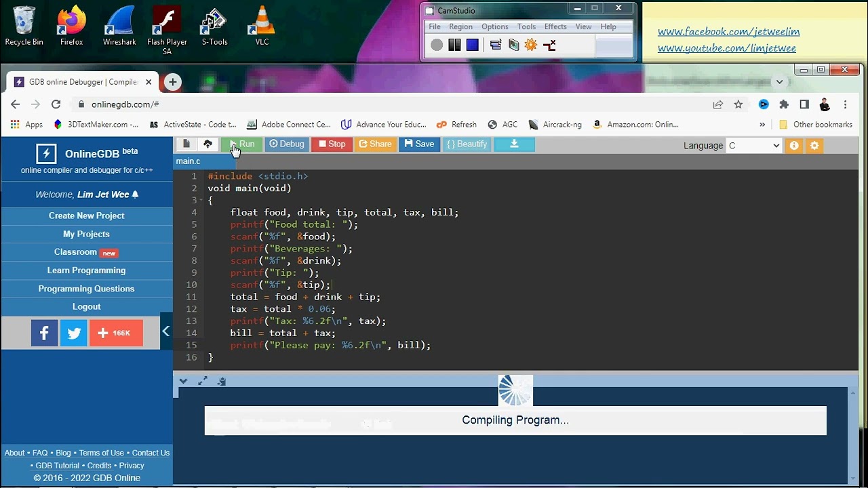Image resolution: width=868 pixels, height=488 pixels.
Task: Start the Debug session
Action: (x=287, y=144)
